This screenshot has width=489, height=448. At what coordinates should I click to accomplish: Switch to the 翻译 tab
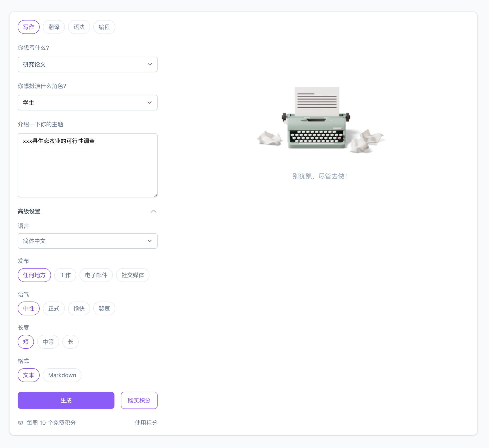(x=54, y=27)
